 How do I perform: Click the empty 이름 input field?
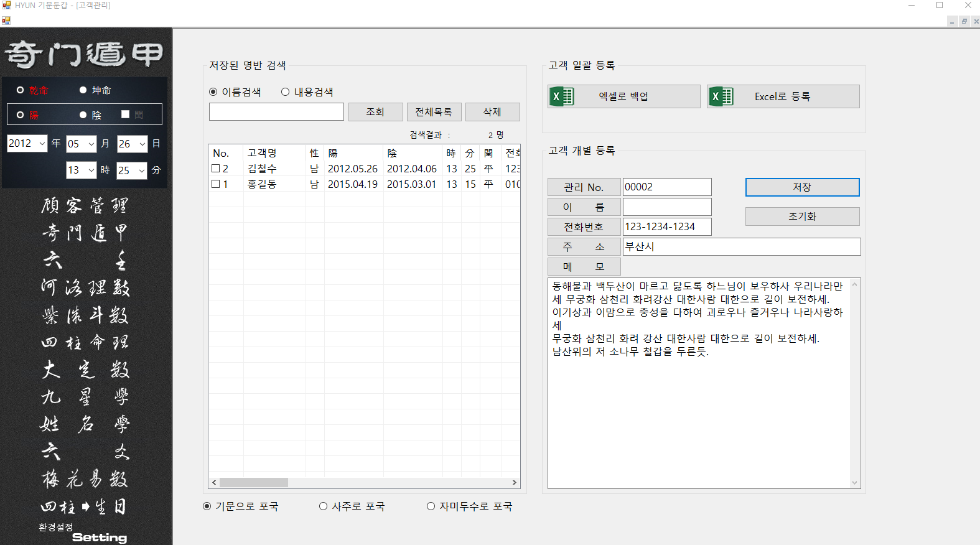coord(667,207)
